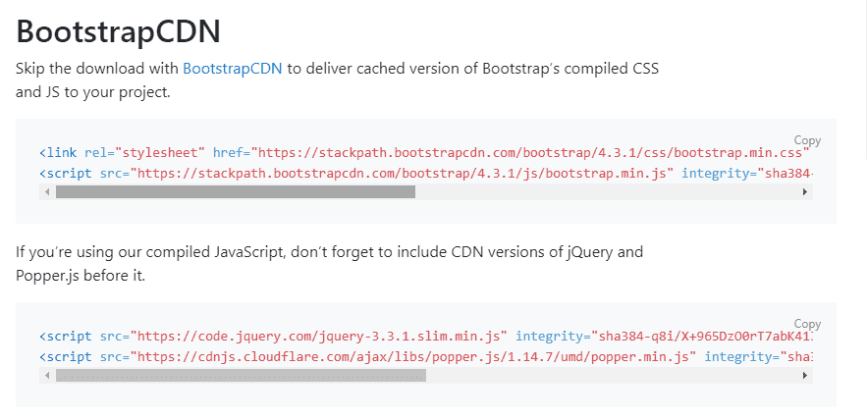The width and height of the screenshot is (868, 419).
Task: Click the text 'Popper.js before it.'
Action: [x=81, y=276]
